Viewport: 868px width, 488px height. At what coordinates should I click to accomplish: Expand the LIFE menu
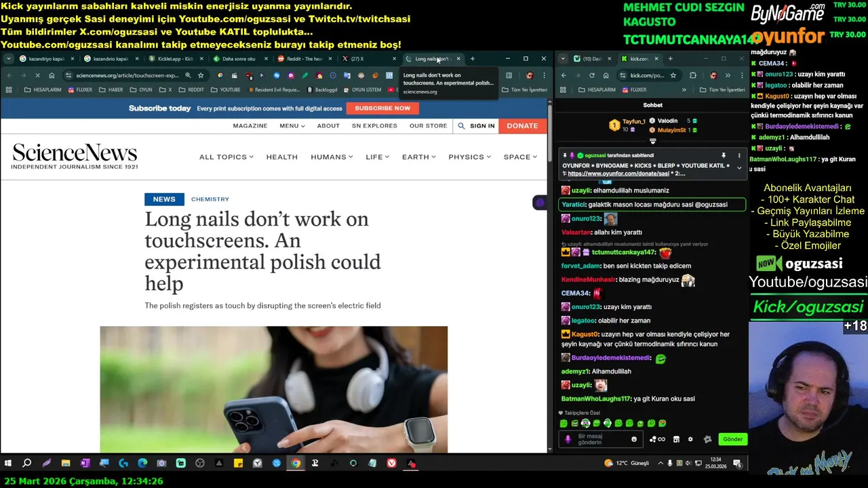pos(377,157)
